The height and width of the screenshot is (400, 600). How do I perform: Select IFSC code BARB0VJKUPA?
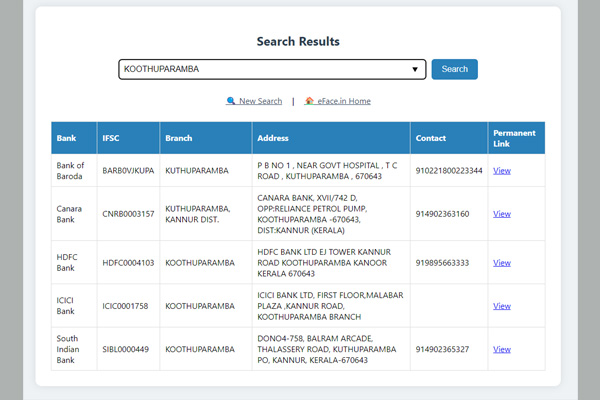(x=128, y=171)
